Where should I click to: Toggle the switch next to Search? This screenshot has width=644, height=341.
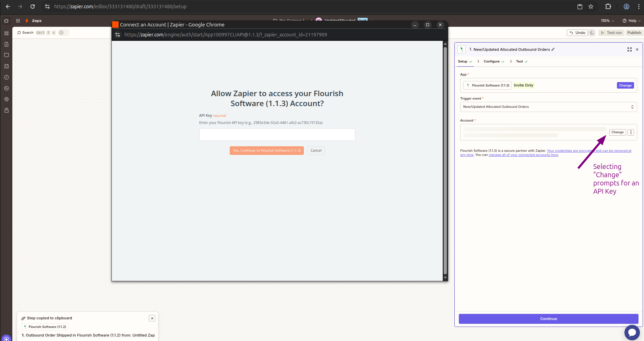coord(63,33)
